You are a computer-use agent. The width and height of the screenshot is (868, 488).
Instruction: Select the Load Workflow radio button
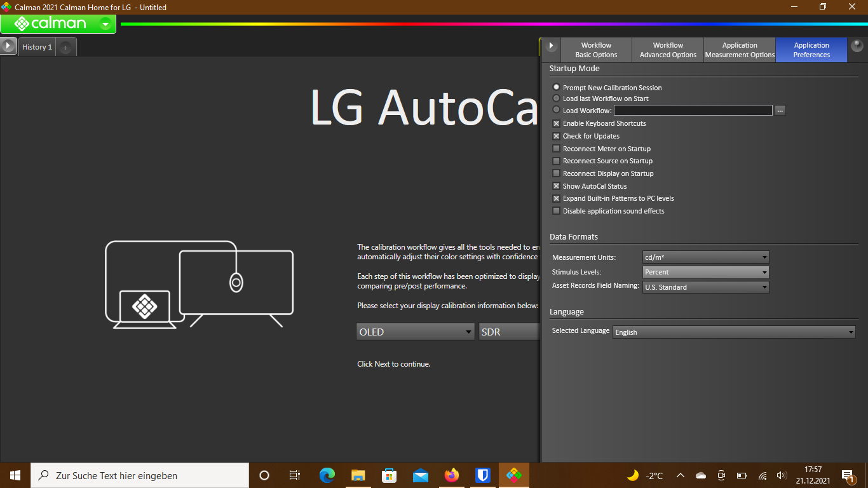point(557,110)
